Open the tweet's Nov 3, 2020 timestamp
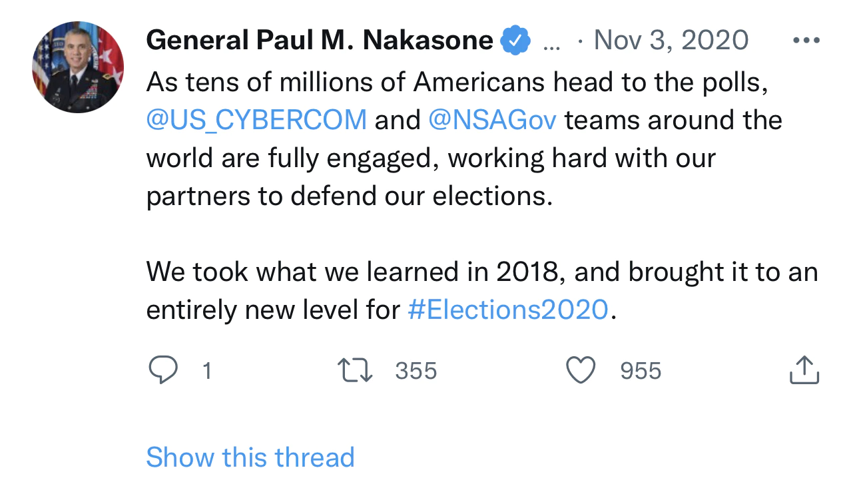This screenshot has height=504, width=855. 671,41
